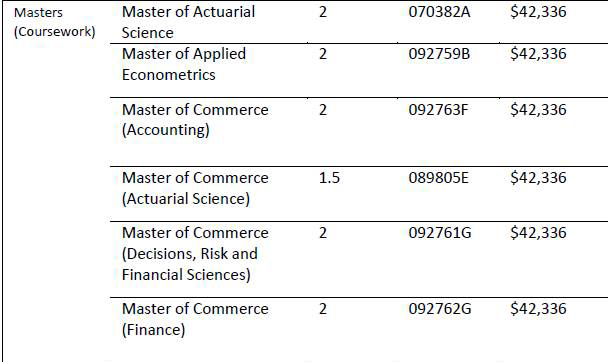Click course code 070382A
608x362 pixels.
[x=439, y=12]
